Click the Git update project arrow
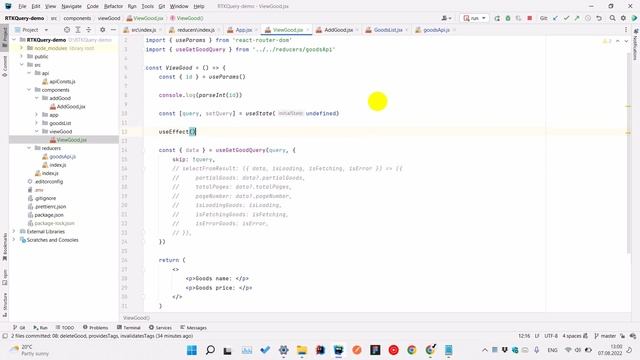 556,18
